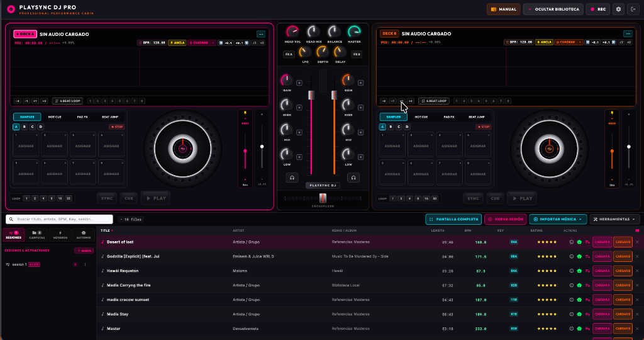Screen dimensions: 644x340
Task: Toggle the square button beside Deck A GAIN knob
Action: (299, 82)
